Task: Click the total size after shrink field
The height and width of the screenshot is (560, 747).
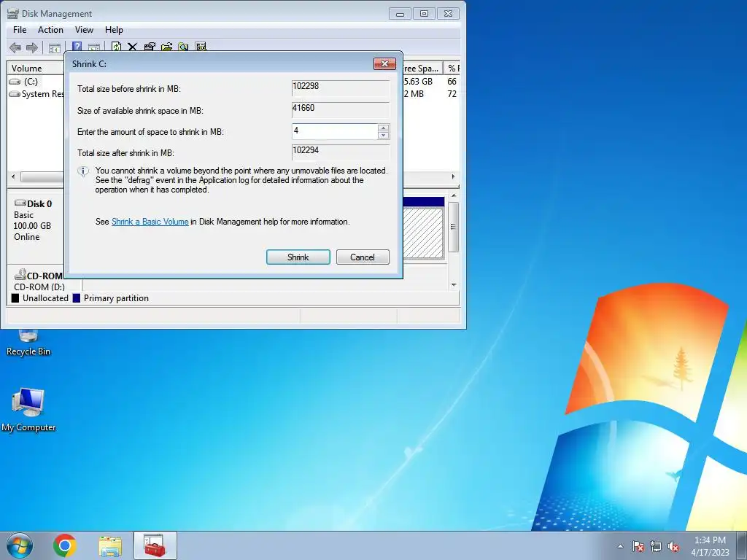Action: tap(341, 152)
